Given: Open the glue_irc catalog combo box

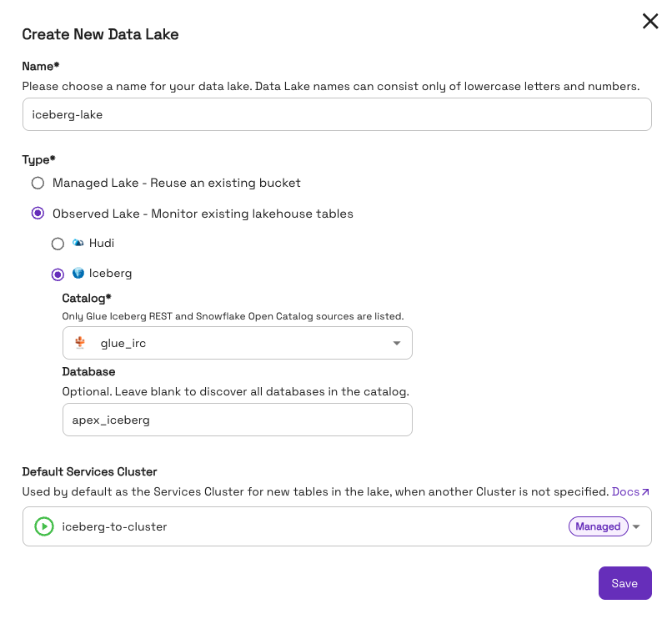Looking at the screenshot, I should [x=238, y=343].
